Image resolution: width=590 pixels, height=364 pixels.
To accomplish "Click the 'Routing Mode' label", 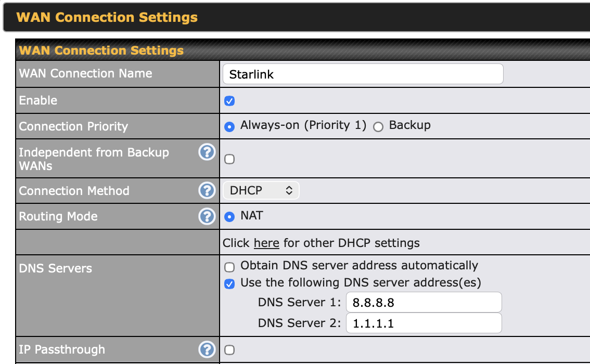I will click(x=58, y=216).
